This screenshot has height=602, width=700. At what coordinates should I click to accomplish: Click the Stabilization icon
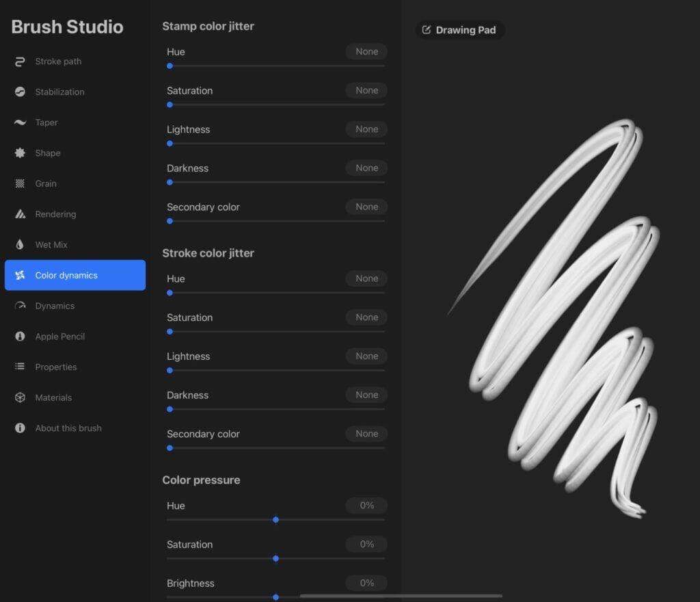(20, 92)
